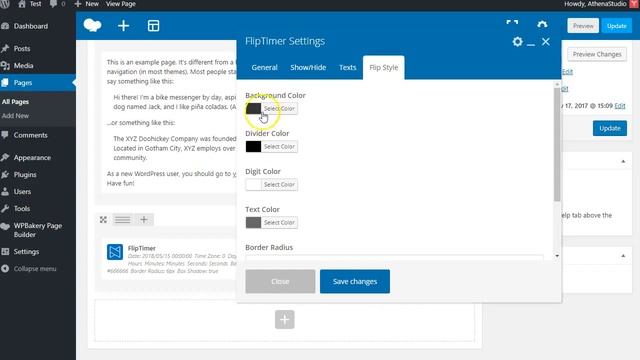This screenshot has height=360, width=640.
Task: Open the New menu in admin bar
Action: point(87,4)
